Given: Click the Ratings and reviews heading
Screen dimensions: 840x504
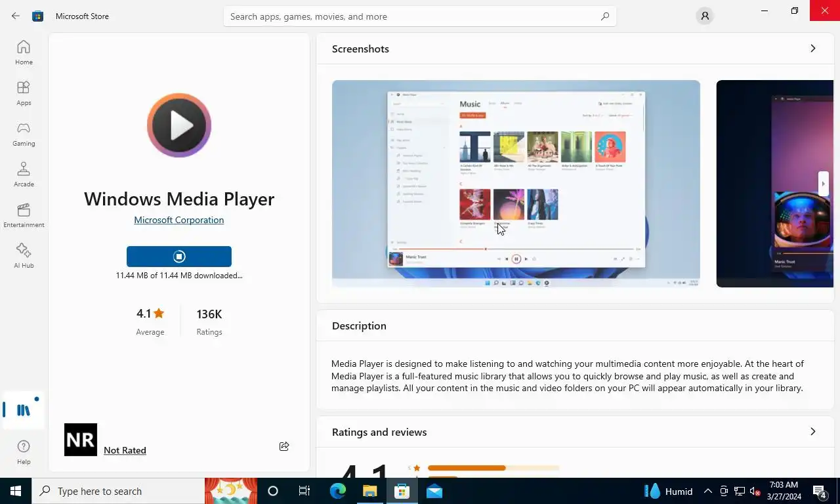Looking at the screenshot, I should [379, 432].
